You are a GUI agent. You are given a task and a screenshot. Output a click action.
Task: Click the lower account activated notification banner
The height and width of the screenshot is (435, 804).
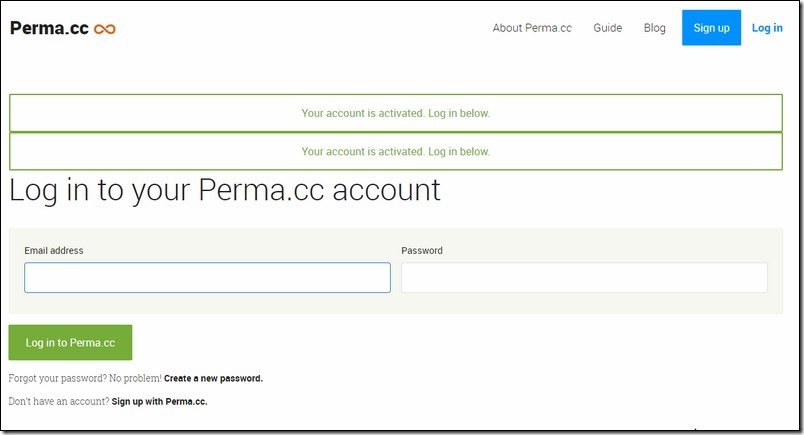coord(396,151)
